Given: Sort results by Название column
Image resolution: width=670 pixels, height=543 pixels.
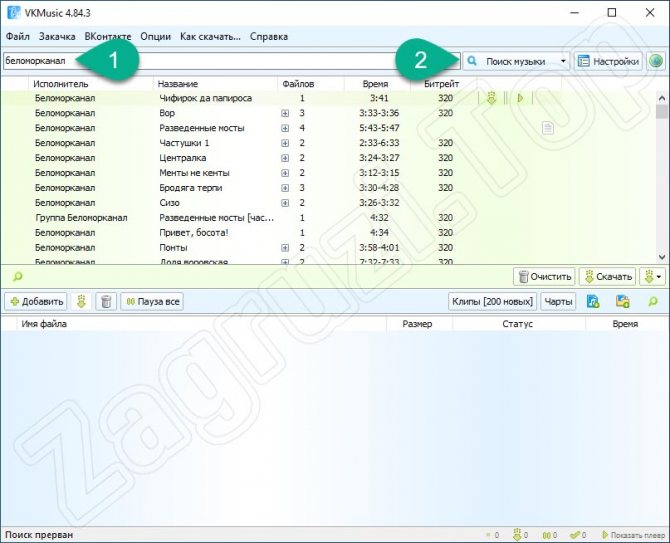Looking at the screenshot, I should point(215,84).
